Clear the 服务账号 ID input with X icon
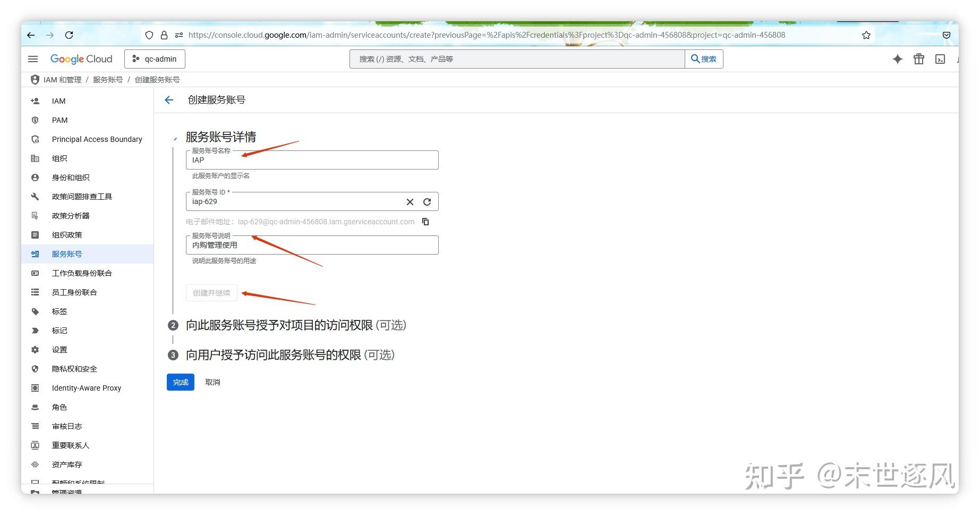Viewport: 980px width, 515px height. (x=410, y=201)
